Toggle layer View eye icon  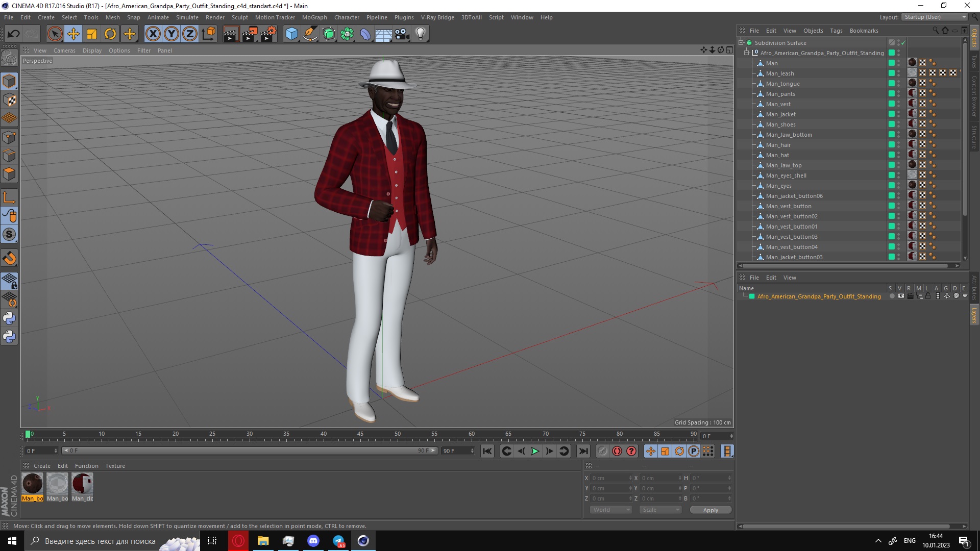[x=901, y=296]
